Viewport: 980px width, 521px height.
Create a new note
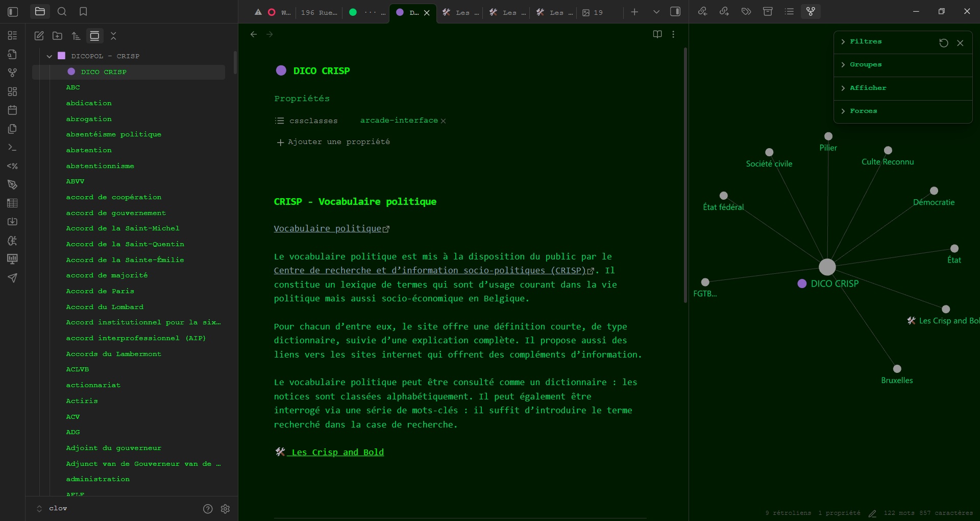[39, 36]
